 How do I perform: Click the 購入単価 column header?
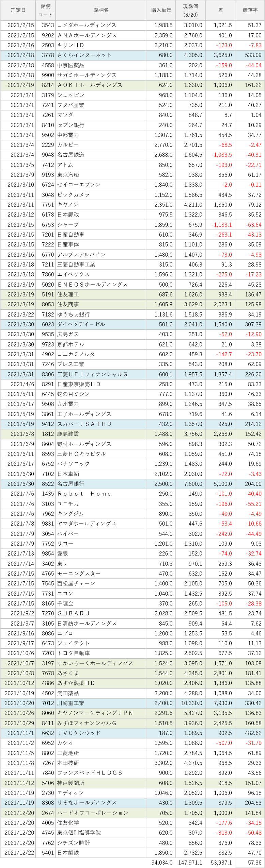[x=161, y=10]
